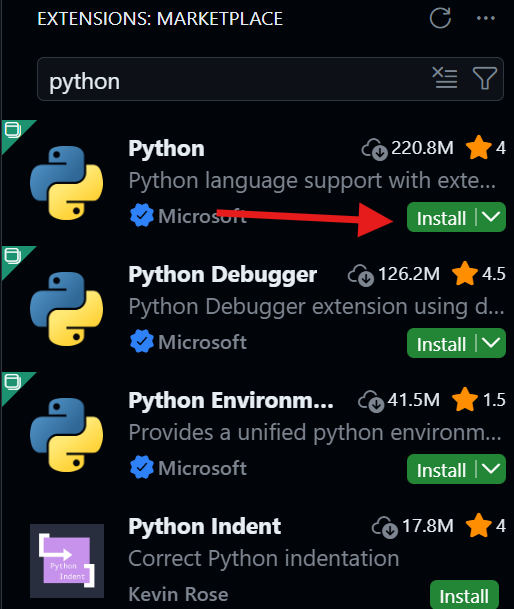Open the Views and More Actions menu
514x609 pixels.
pos(486,18)
